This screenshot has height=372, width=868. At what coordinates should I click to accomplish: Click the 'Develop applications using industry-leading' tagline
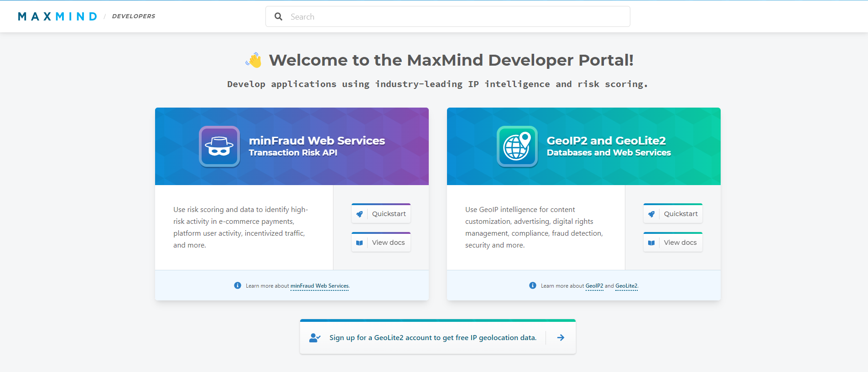tap(437, 84)
